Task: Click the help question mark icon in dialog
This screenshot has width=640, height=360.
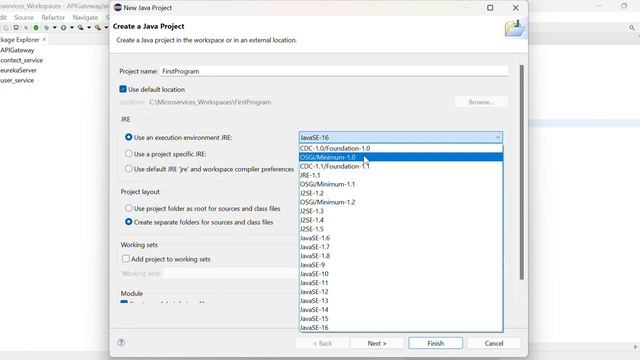Action: (x=121, y=342)
